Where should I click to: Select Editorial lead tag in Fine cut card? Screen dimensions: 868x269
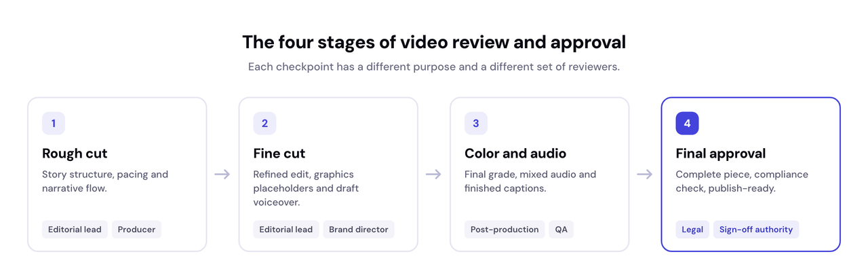point(286,230)
